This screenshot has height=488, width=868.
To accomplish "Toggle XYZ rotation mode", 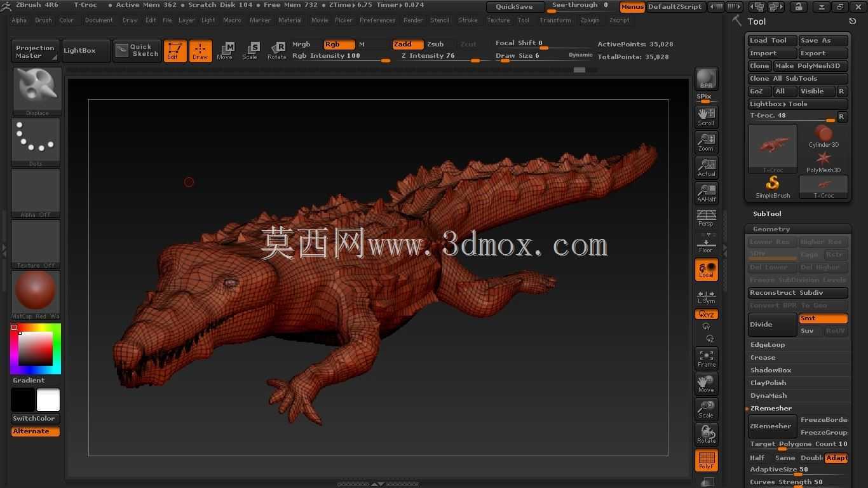I will (x=707, y=315).
